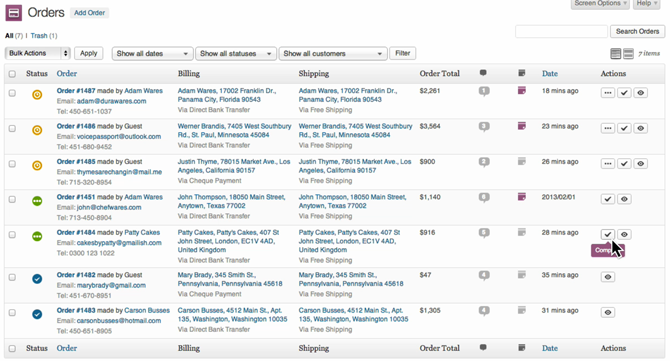
Task: Open Order #1451 link
Action: [x=76, y=197]
